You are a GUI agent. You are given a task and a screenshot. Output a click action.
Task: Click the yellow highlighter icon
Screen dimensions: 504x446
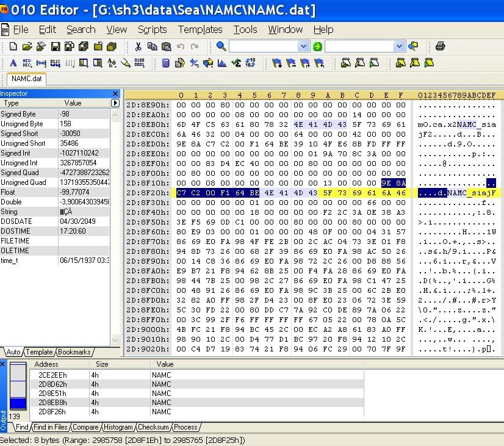coord(126,63)
